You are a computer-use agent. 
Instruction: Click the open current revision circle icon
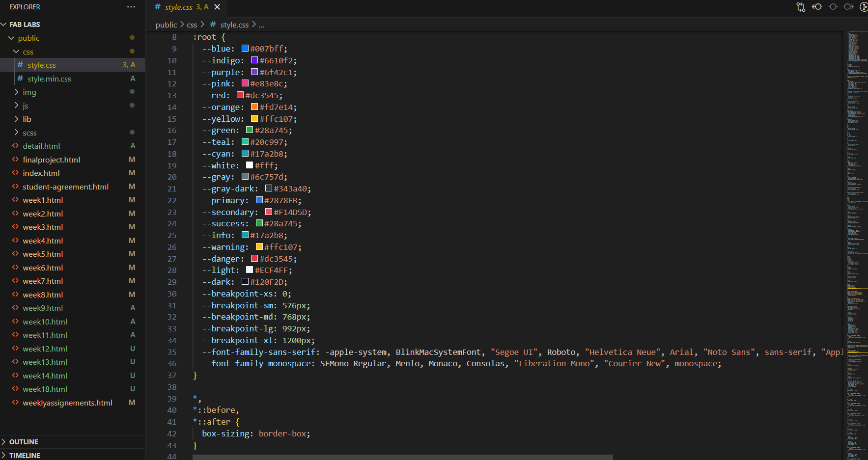point(833,7)
